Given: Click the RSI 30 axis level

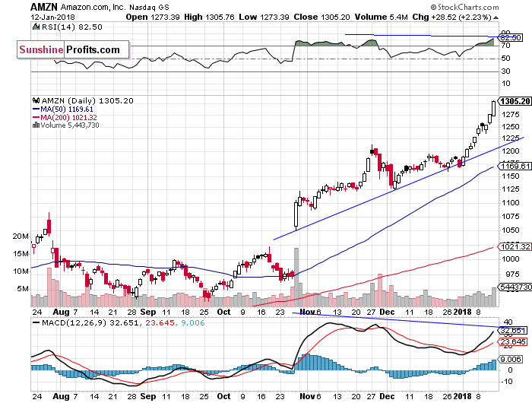Looking at the screenshot, I should pyautogui.click(x=506, y=71).
